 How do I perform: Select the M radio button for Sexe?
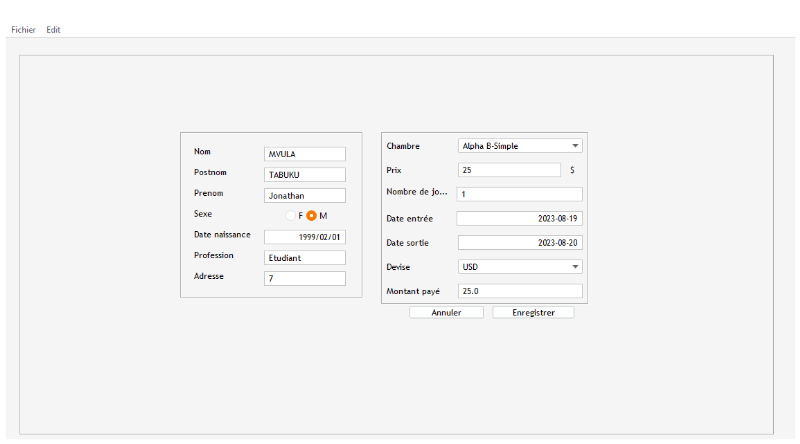(312, 216)
